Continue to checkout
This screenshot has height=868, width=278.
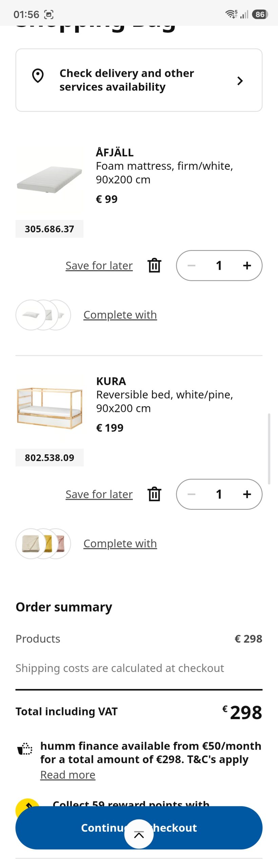tap(139, 828)
